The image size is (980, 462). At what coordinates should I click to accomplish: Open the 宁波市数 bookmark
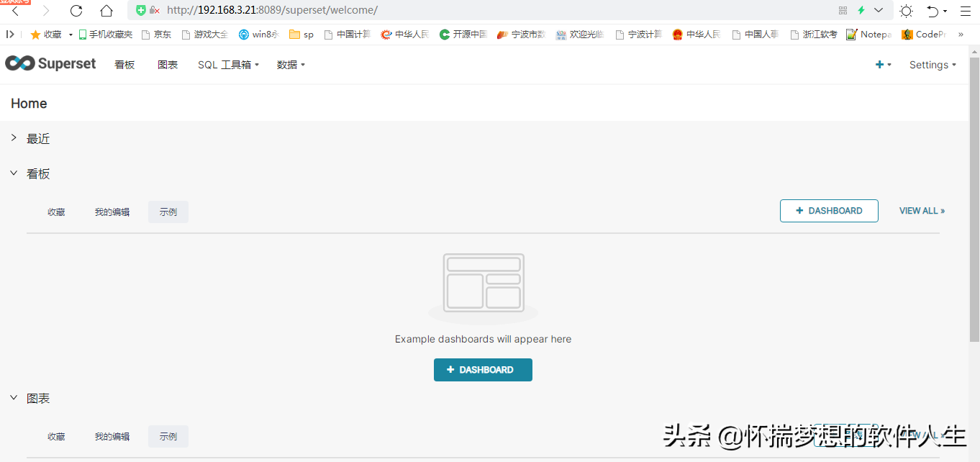[x=522, y=34]
